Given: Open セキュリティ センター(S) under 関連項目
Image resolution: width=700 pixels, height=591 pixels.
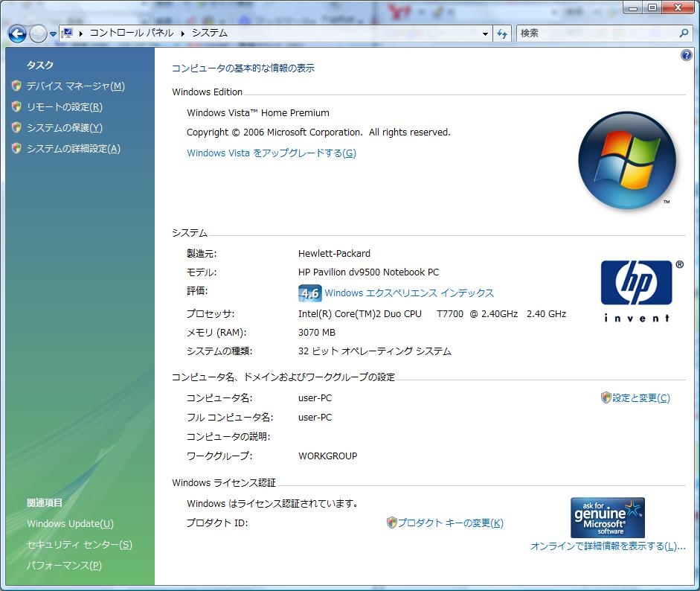Looking at the screenshot, I should [x=80, y=545].
